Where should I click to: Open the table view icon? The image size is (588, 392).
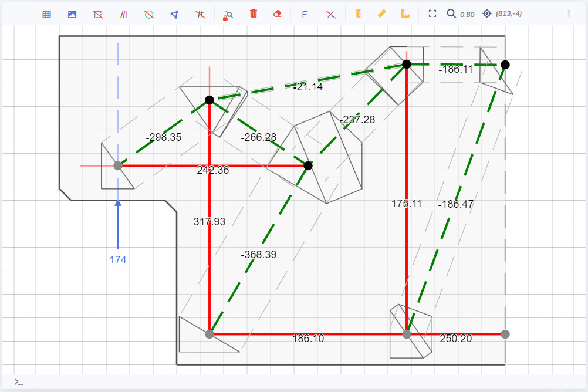tap(47, 14)
